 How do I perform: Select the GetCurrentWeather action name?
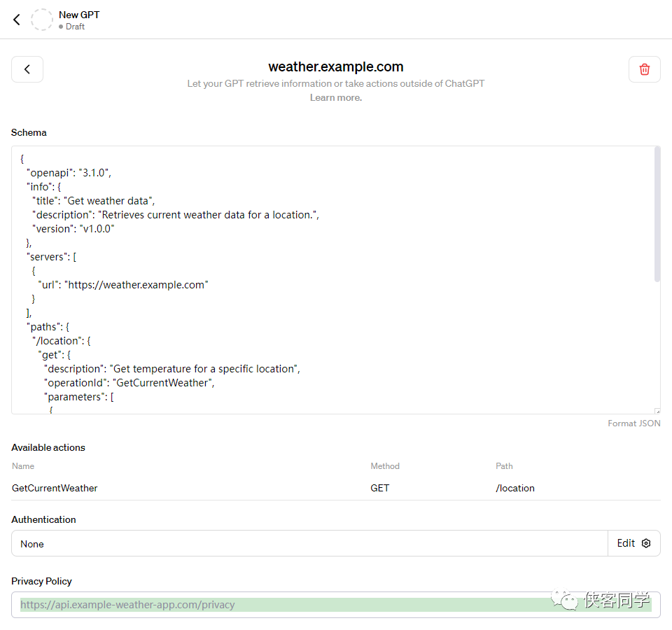pos(55,488)
